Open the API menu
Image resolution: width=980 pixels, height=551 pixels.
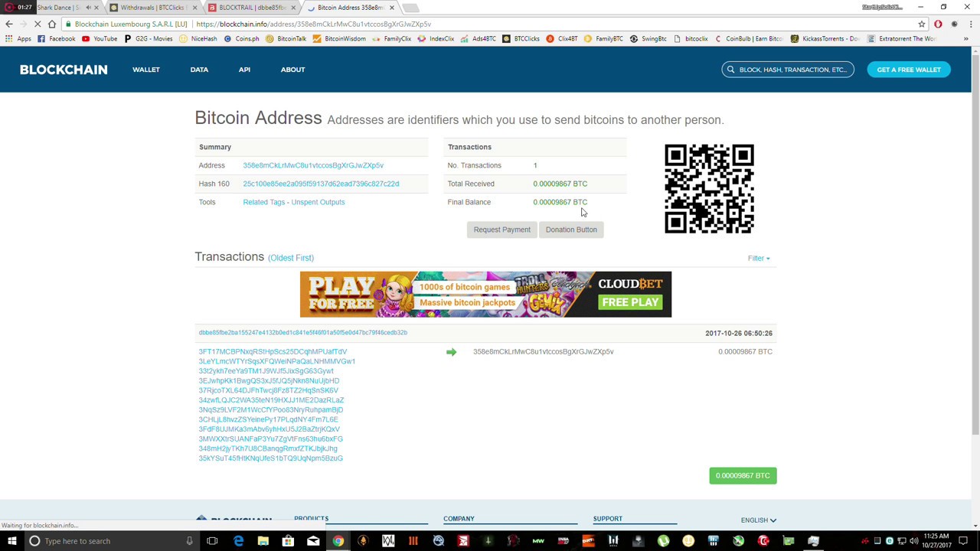244,70
